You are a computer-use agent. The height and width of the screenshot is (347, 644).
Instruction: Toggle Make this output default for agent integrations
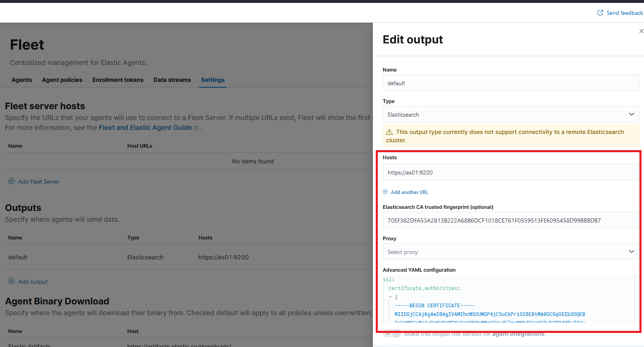392,333
